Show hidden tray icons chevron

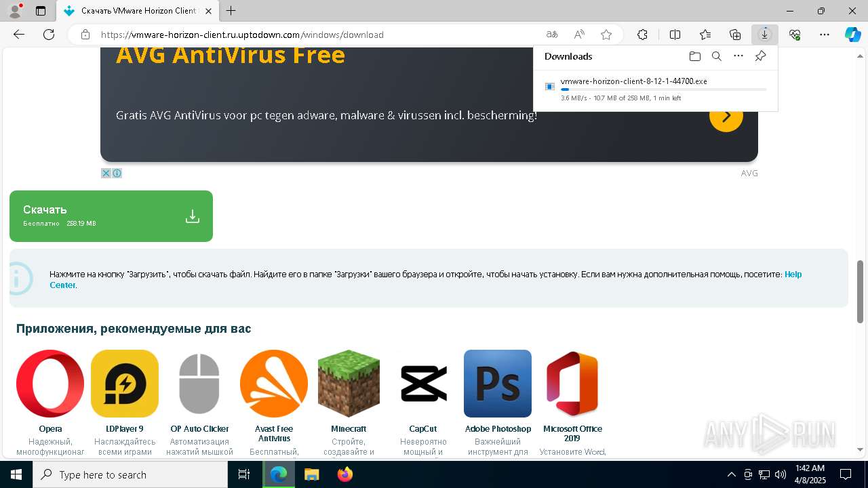731,474
